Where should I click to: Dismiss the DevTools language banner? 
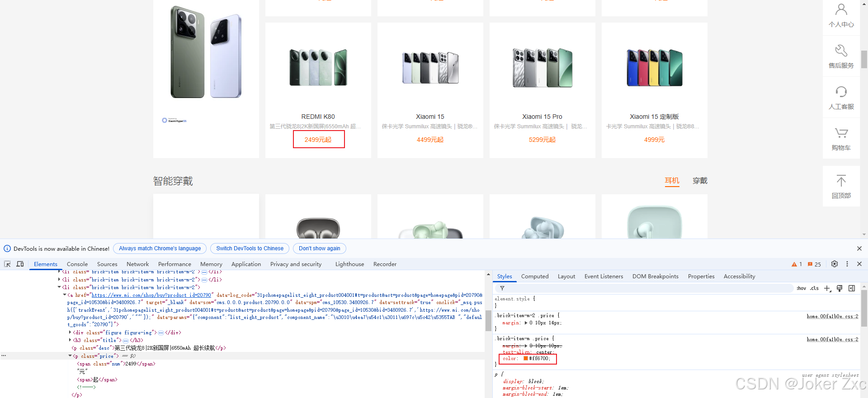[x=859, y=248]
